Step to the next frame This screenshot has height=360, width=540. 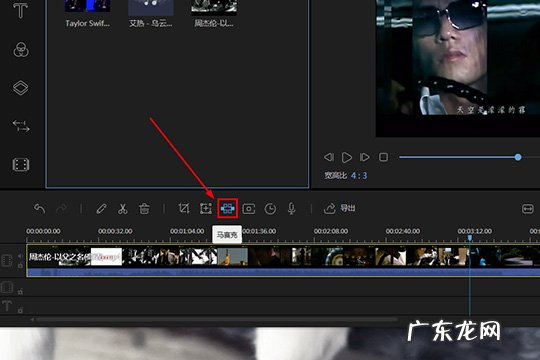tap(364, 157)
